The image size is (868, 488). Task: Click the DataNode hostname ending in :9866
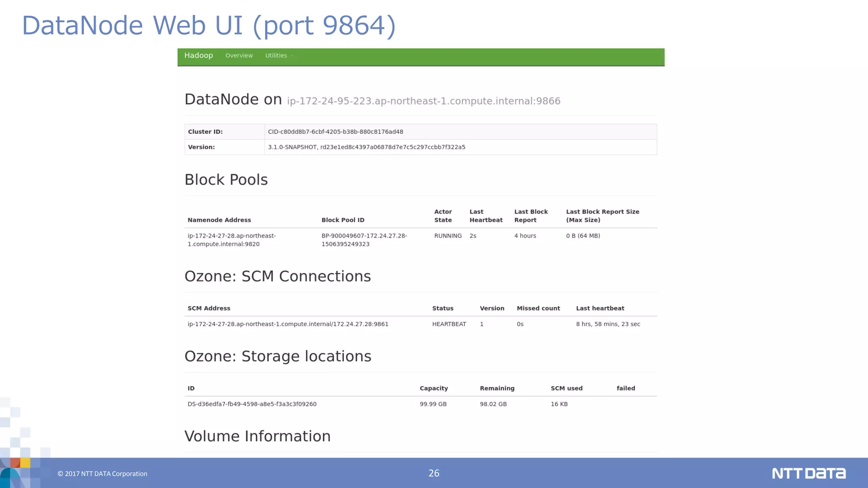click(423, 101)
